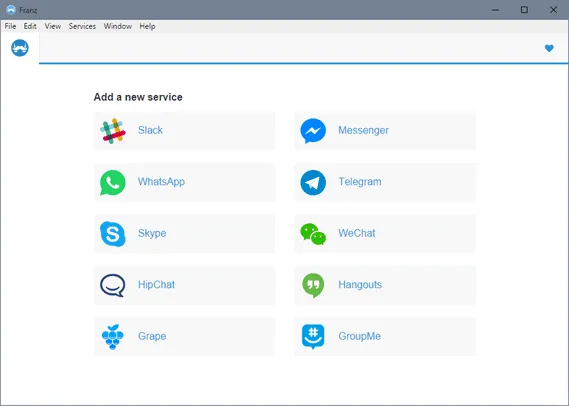Click the blue heart icon
Screen dimensions: 569x406
click(x=549, y=48)
